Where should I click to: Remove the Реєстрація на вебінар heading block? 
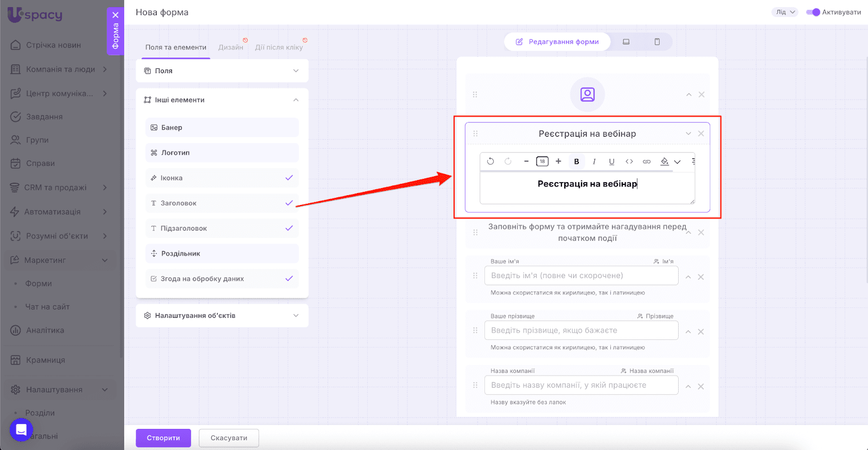701,134
